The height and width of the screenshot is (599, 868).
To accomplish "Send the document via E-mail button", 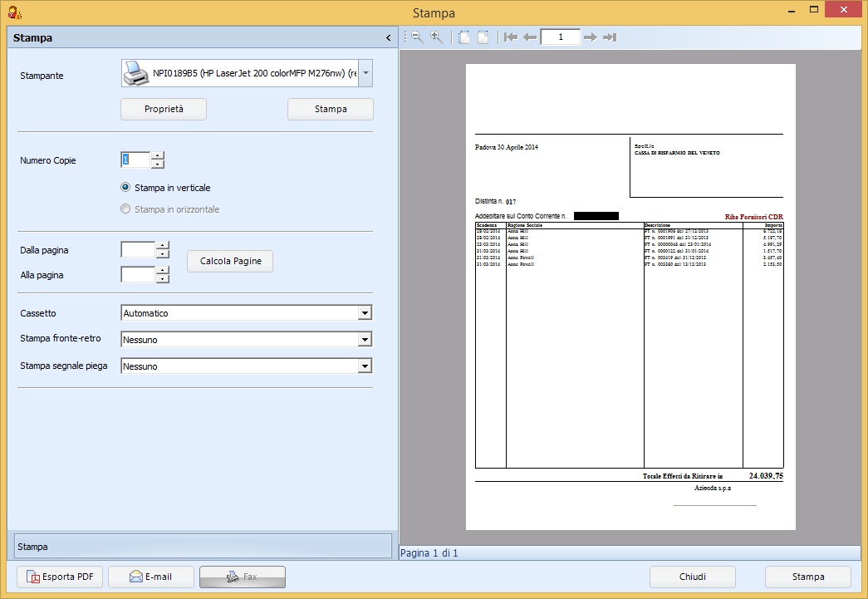I will (x=150, y=577).
